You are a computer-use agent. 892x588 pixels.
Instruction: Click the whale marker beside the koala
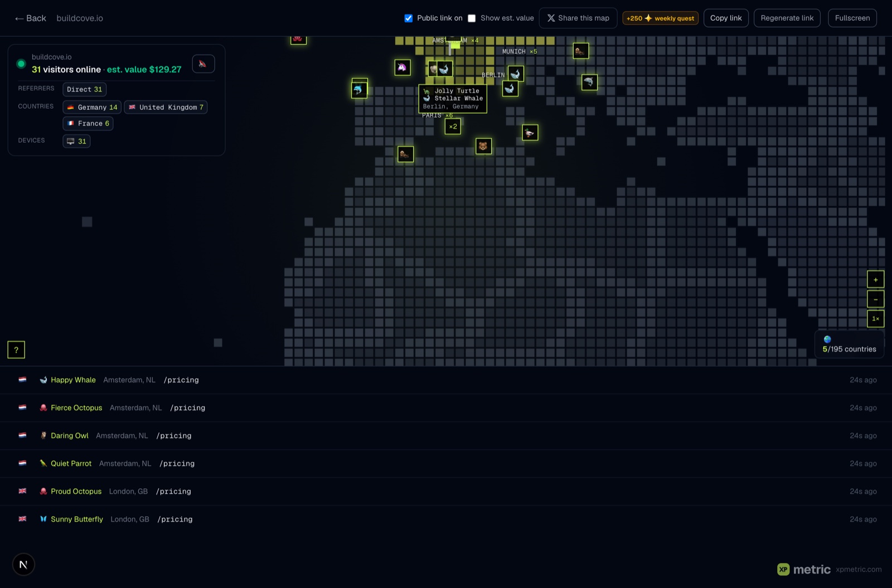(x=444, y=69)
